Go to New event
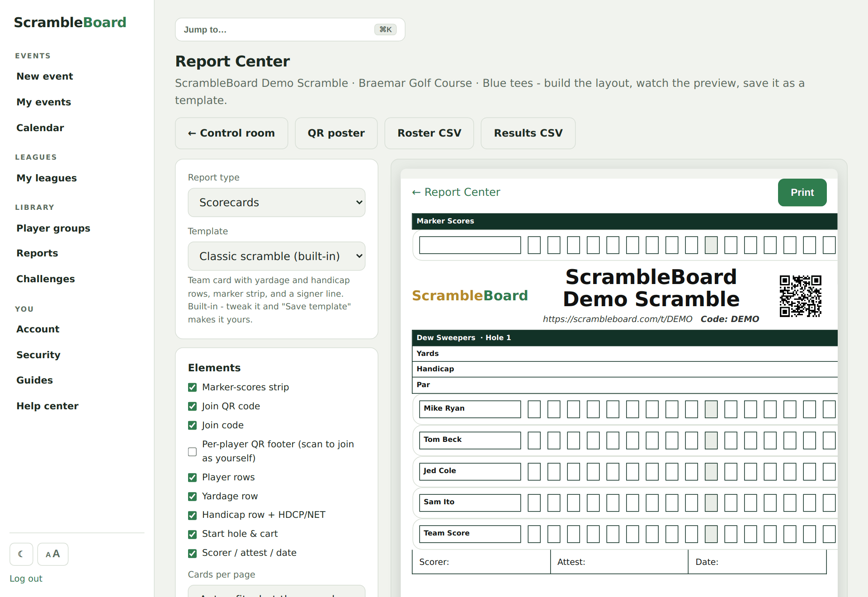Image resolution: width=868 pixels, height=597 pixels. coord(45,76)
